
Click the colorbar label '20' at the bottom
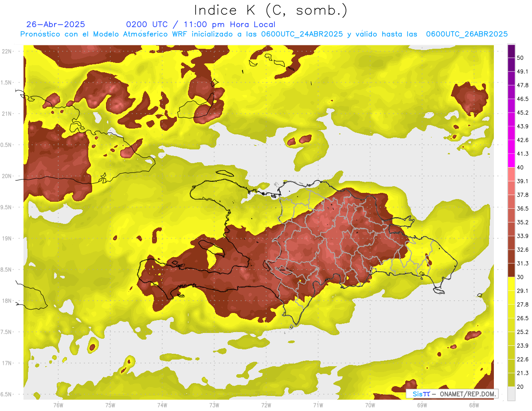[x=520, y=387]
